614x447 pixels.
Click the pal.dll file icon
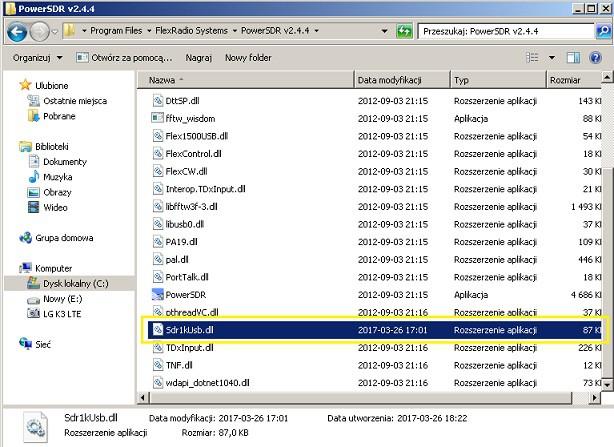coord(157,259)
